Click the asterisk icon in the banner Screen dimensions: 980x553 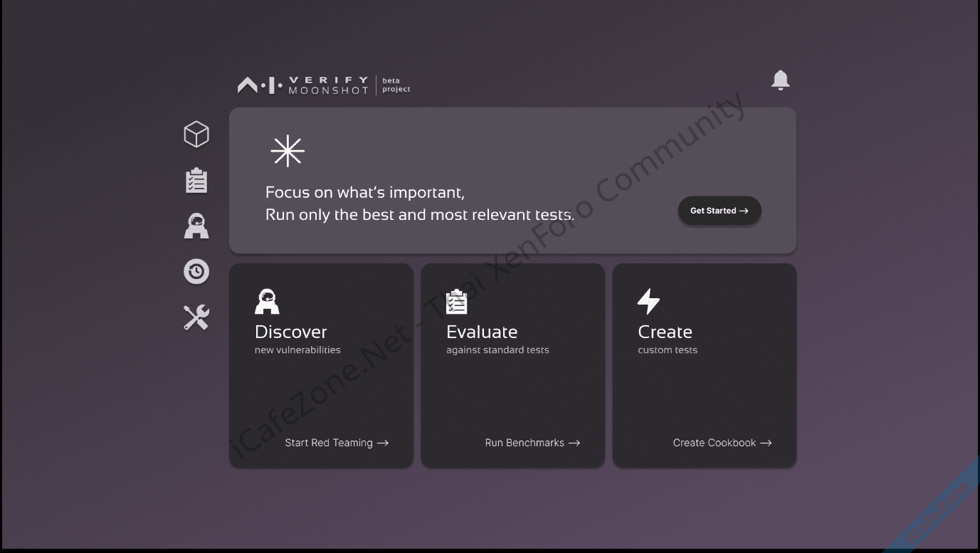[288, 152]
